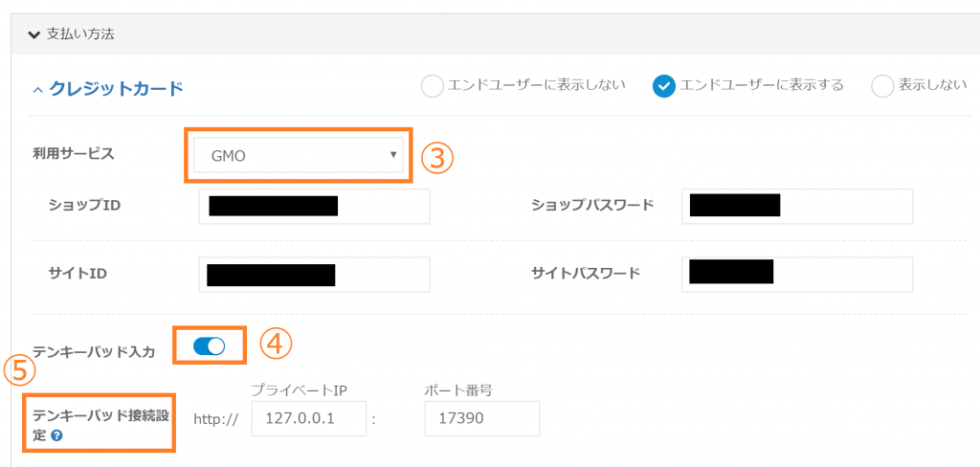Select エンドユーザーに表示しない radio option
The height and width of the screenshot is (467, 980).
[433, 86]
